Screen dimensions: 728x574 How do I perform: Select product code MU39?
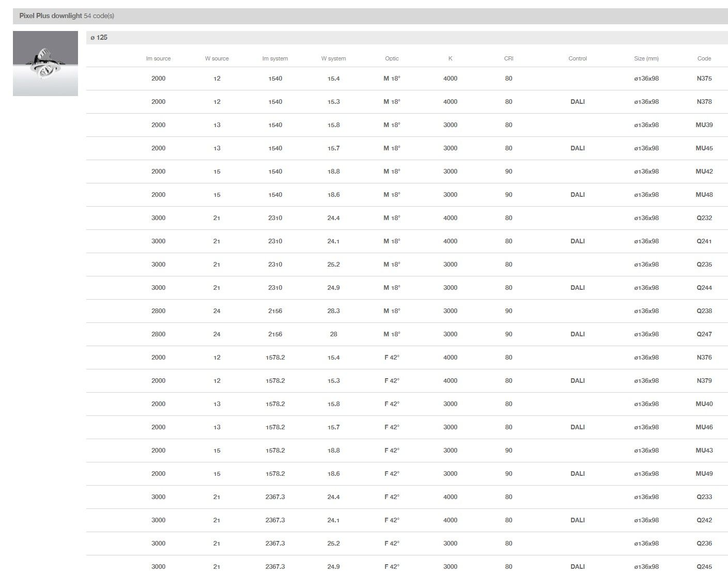point(704,125)
